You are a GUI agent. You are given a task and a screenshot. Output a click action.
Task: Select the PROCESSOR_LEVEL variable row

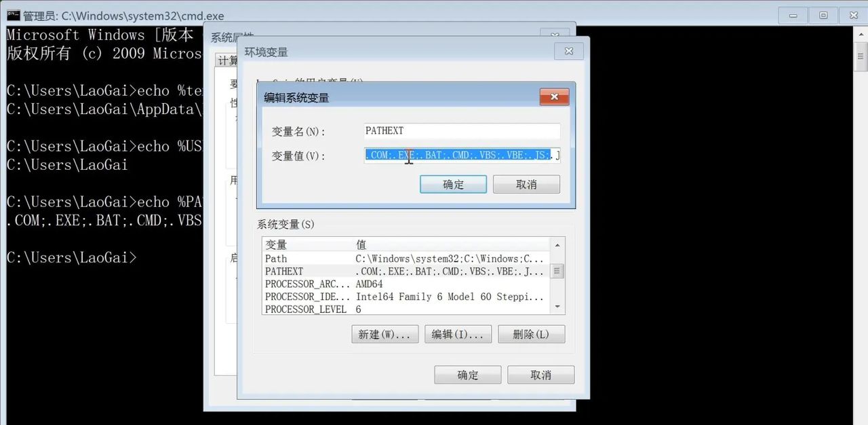click(x=305, y=309)
